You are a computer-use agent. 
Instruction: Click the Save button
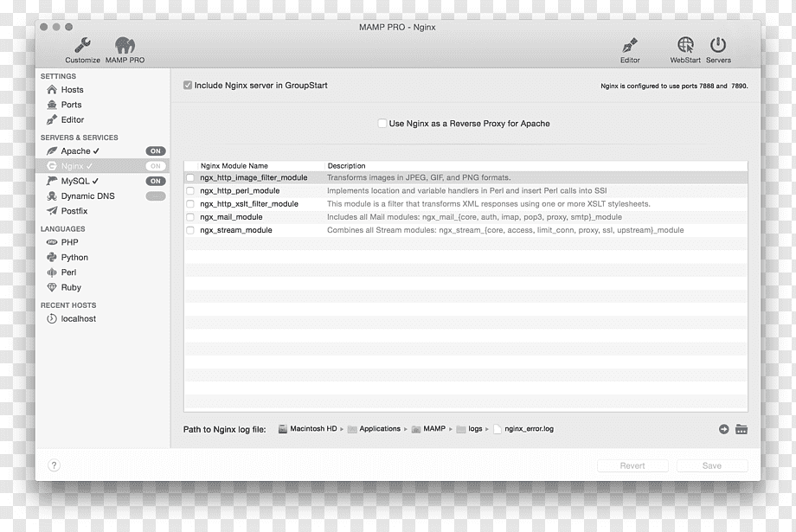(712, 465)
